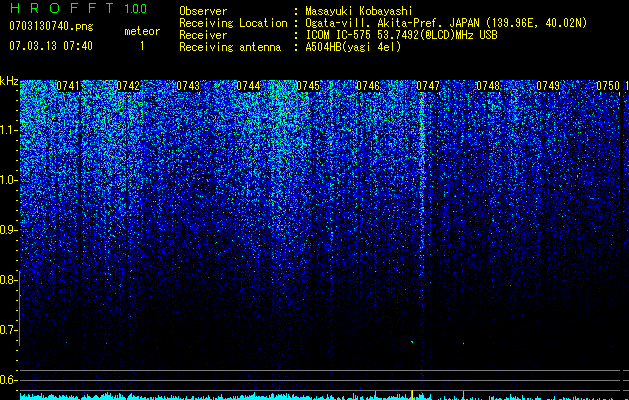Click the Receiving antenna label
The width and height of the screenshot is (629, 400).
pos(230,47)
